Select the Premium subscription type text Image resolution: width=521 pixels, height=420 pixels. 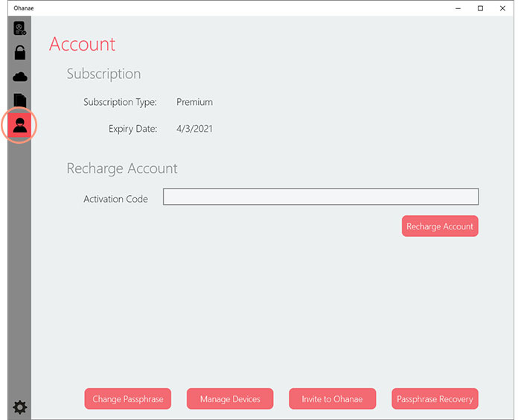(x=194, y=102)
